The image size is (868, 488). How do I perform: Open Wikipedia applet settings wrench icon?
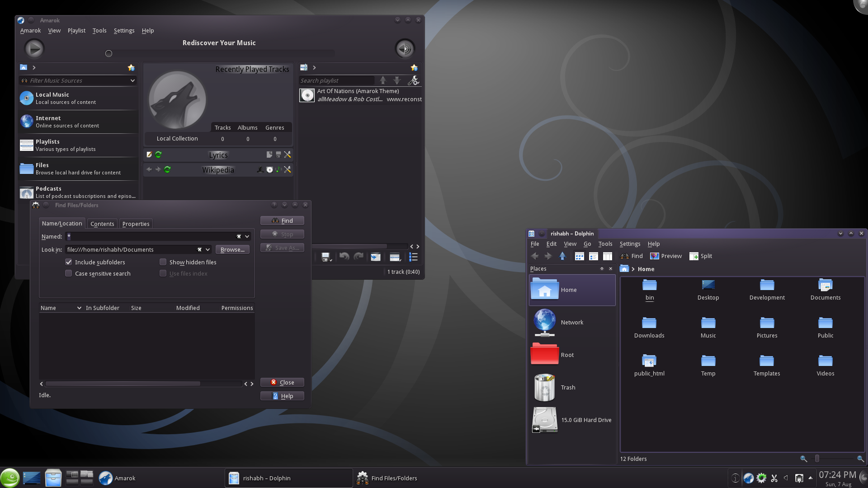pos(288,170)
